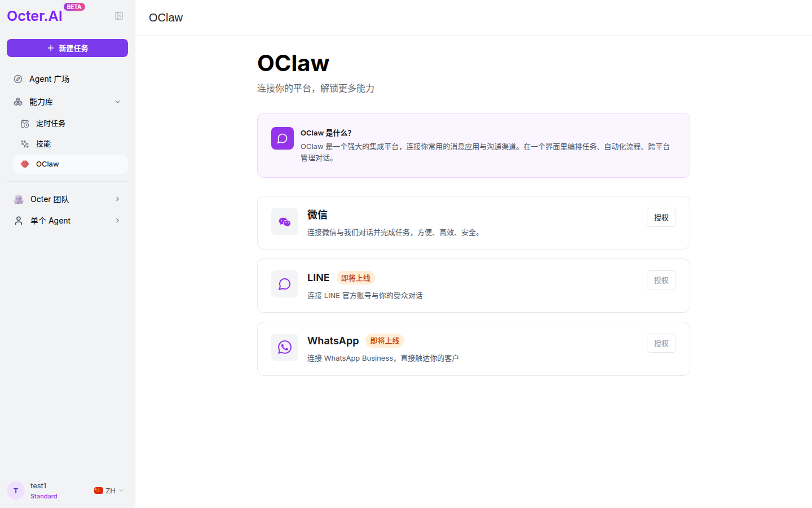Select the 技能 menu item
Image resolution: width=812 pixels, height=508 pixels.
[x=70, y=144]
